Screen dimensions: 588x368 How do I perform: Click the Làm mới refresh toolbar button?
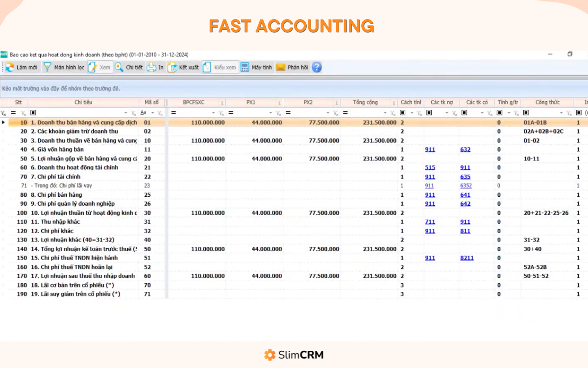click(x=21, y=67)
